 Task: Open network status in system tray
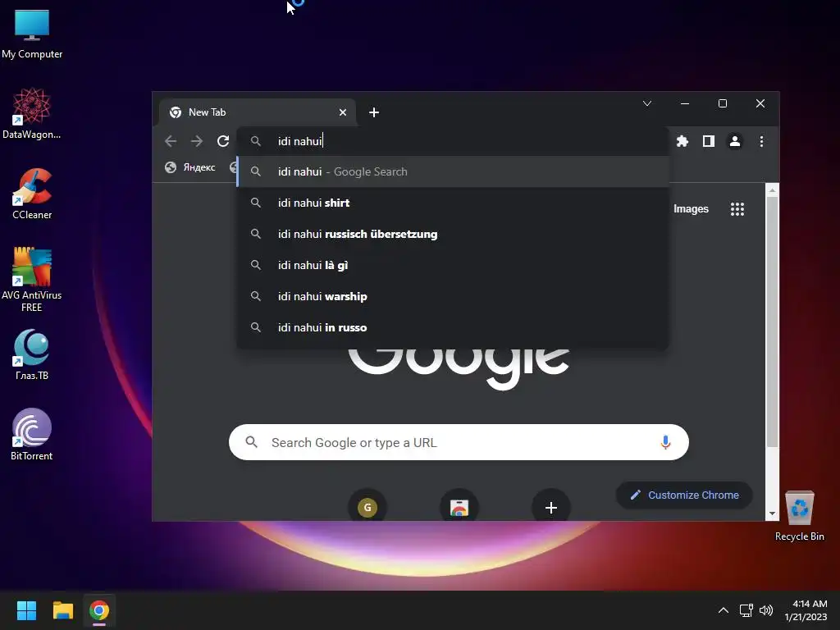[746, 610]
